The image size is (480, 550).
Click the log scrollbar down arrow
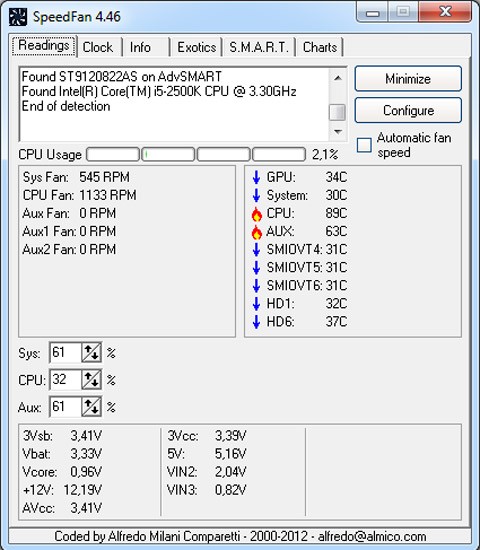[x=338, y=132]
